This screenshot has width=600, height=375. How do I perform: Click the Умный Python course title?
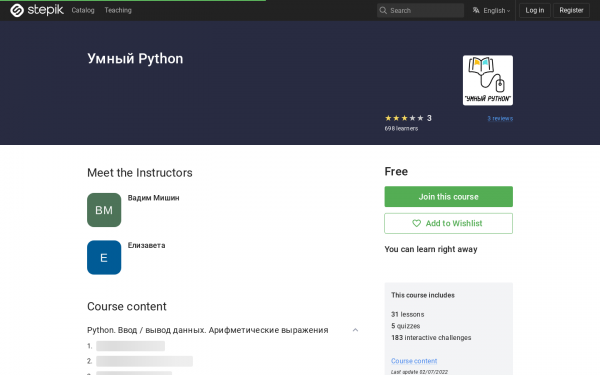tap(135, 59)
